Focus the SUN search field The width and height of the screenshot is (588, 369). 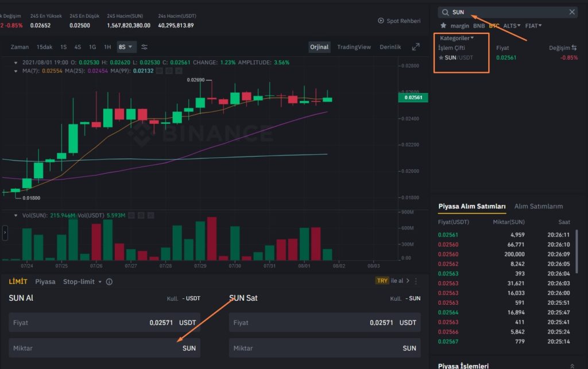[508, 13]
